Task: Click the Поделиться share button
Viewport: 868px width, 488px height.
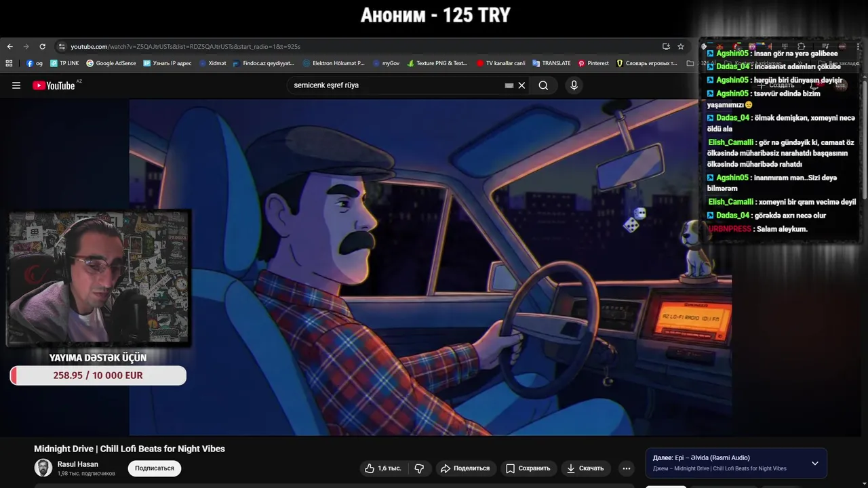Action: [x=465, y=468]
